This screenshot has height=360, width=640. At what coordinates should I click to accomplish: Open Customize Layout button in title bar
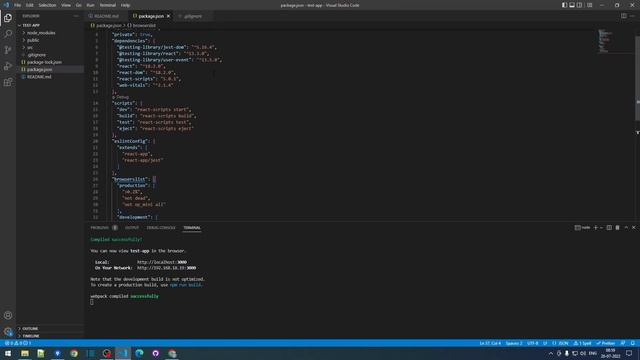point(590,5)
